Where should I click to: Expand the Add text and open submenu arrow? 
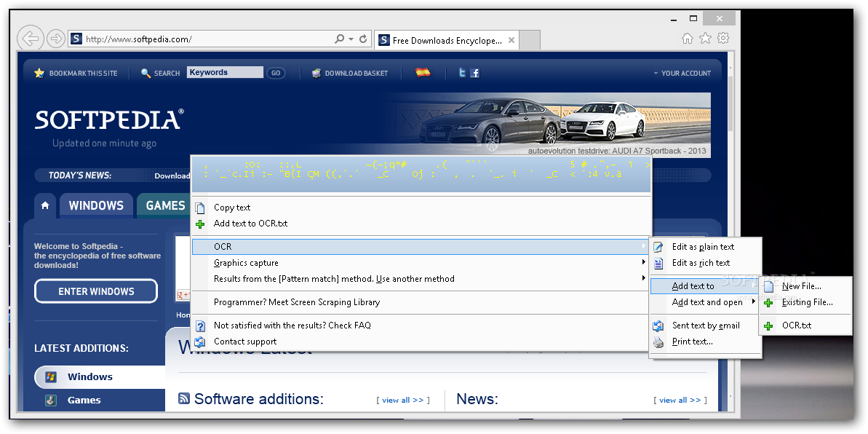pos(754,301)
